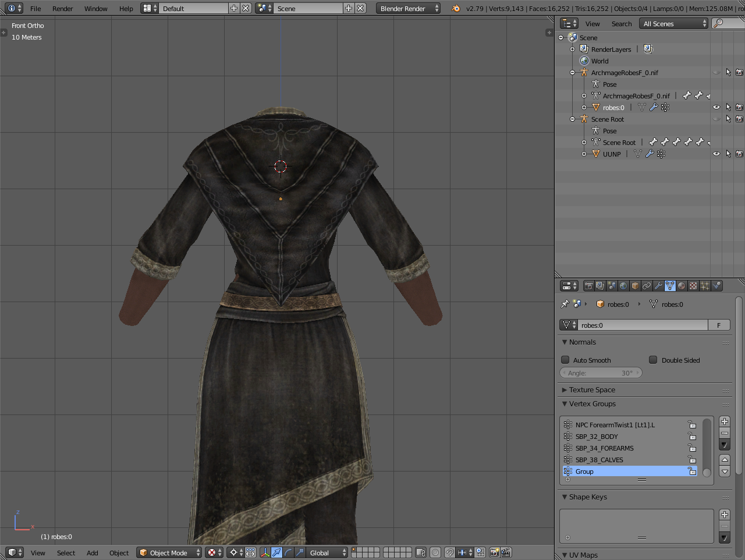Screen dimensions: 745x560
Task: Click the OpenGL render image camera icon
Action: (494, 552)
